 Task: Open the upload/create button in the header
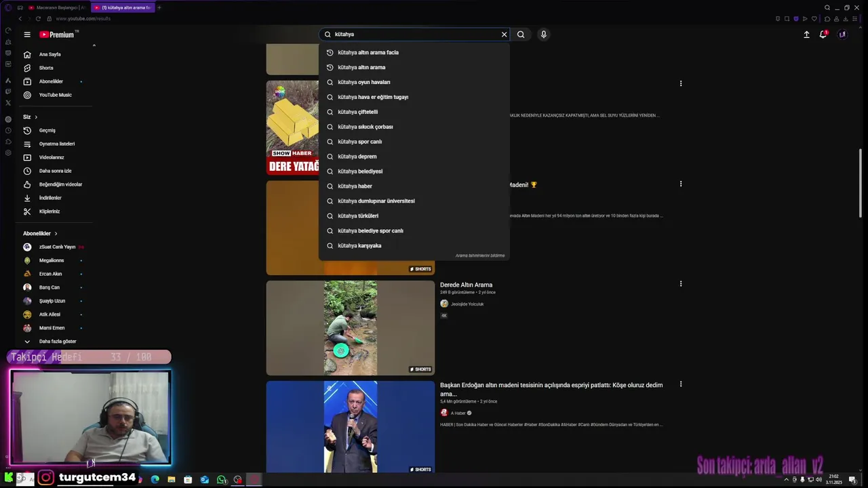(x=806, y=35)
